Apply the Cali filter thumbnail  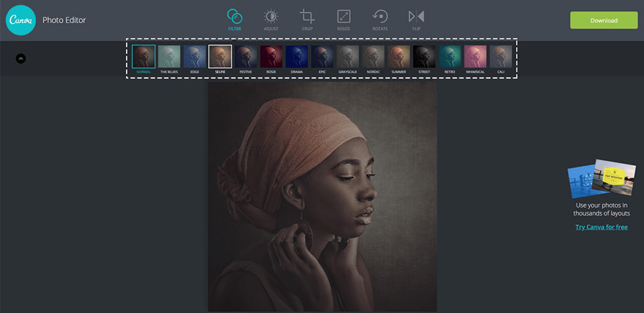coord(500,56)
